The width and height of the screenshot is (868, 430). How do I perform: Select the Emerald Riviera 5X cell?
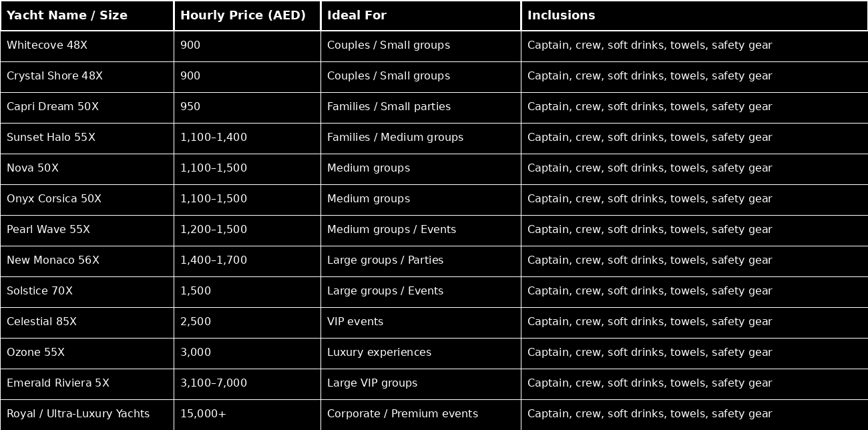pyautogui.click(x=58, y=383)
